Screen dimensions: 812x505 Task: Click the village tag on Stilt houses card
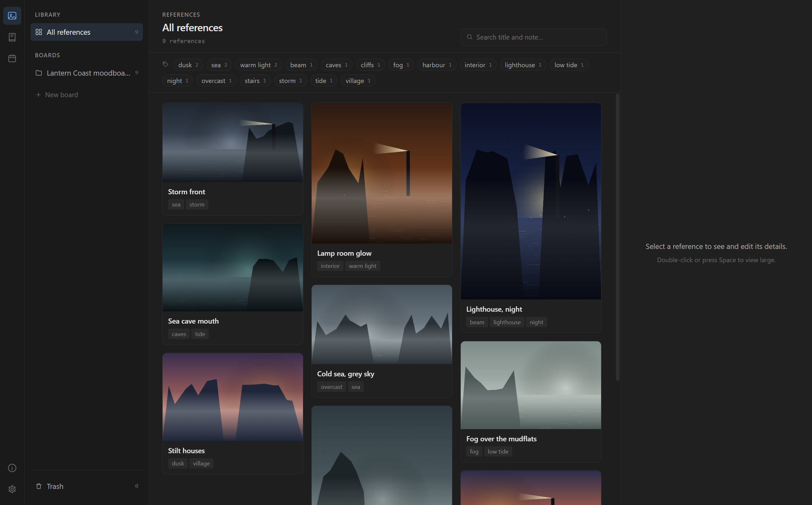point(201,463)
